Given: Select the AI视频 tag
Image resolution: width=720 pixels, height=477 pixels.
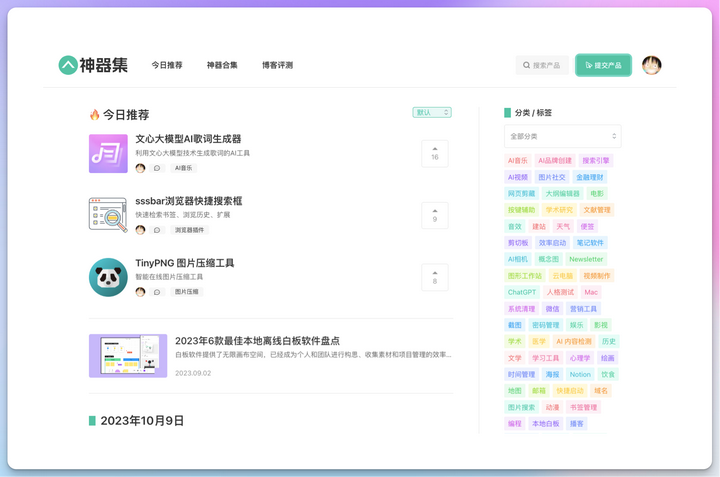Looking at the screenshot, I should (518, 177).
